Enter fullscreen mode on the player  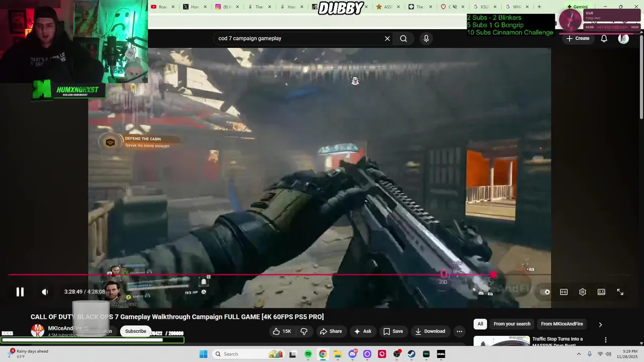pos(620,292)
